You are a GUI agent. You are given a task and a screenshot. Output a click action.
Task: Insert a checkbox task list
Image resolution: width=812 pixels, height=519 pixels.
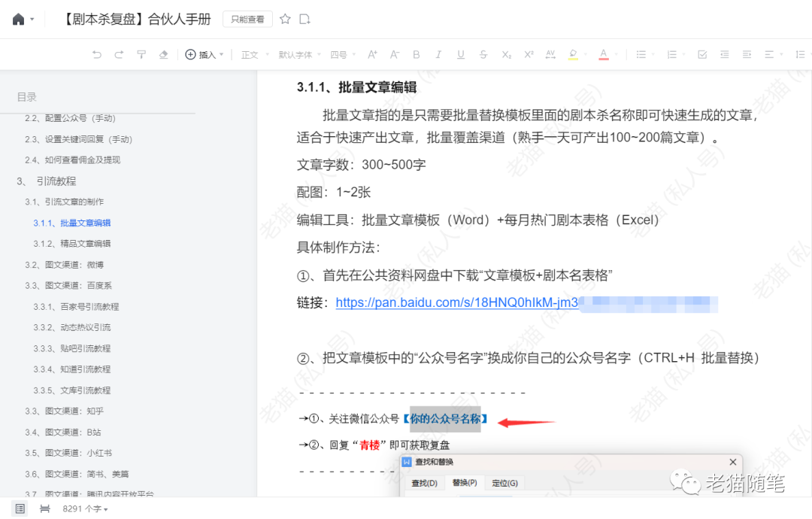702,54
